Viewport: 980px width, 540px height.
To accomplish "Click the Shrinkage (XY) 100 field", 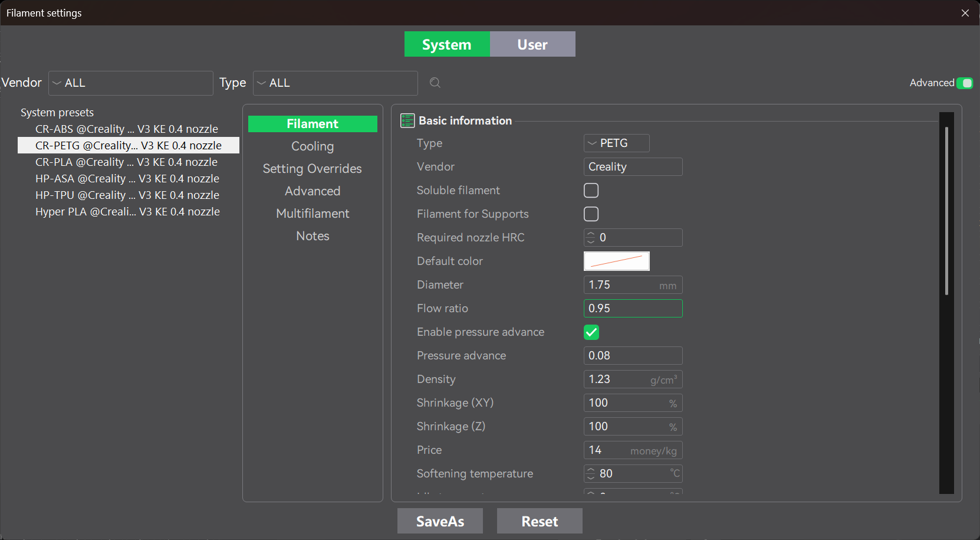I will [x=633, y=402].
